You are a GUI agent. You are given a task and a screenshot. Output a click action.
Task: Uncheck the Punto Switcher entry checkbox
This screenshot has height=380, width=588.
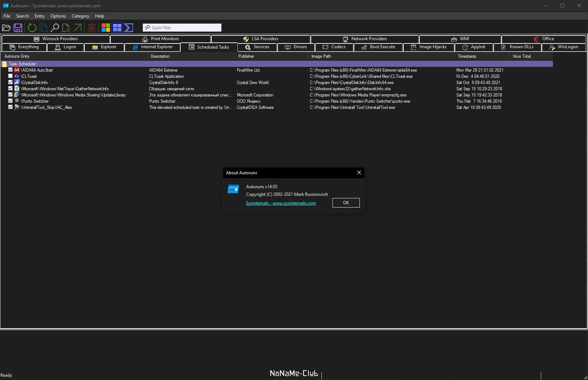(x=11, y=101)
